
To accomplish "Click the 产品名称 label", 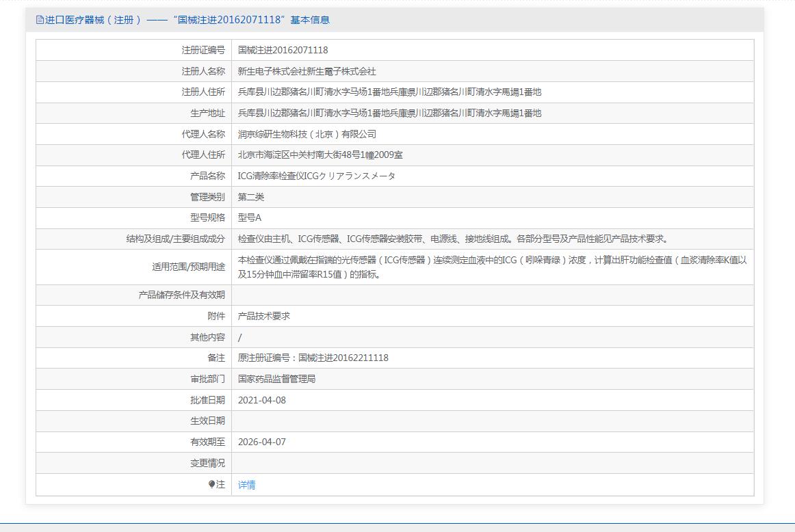I will point(208,176).
